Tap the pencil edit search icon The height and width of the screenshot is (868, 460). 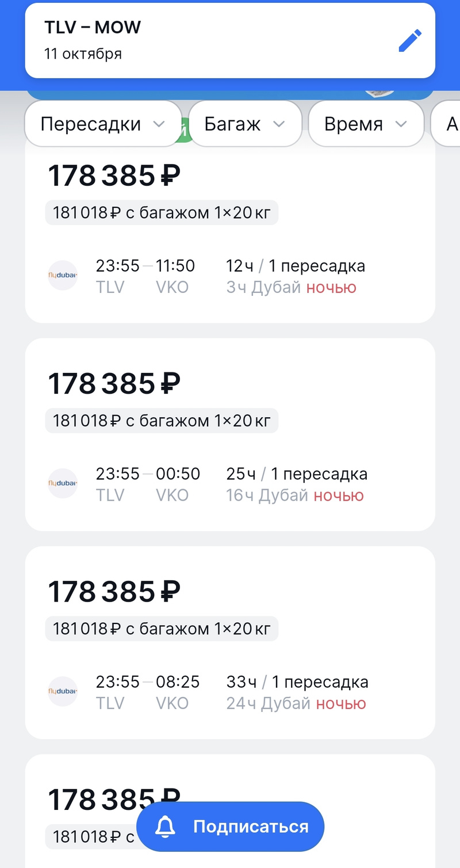point(410,41)
